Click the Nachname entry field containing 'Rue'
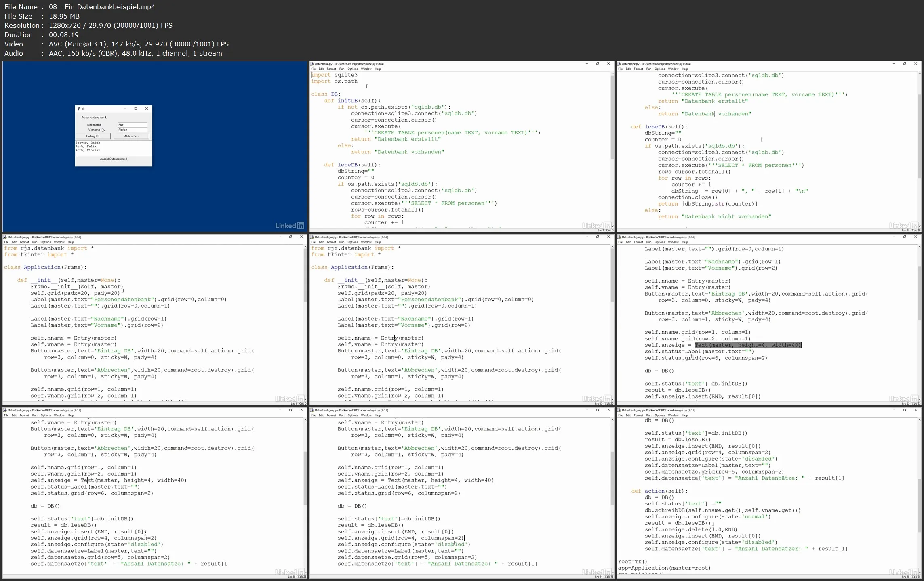This screenshot has width=924, height=581. point(133,125)
